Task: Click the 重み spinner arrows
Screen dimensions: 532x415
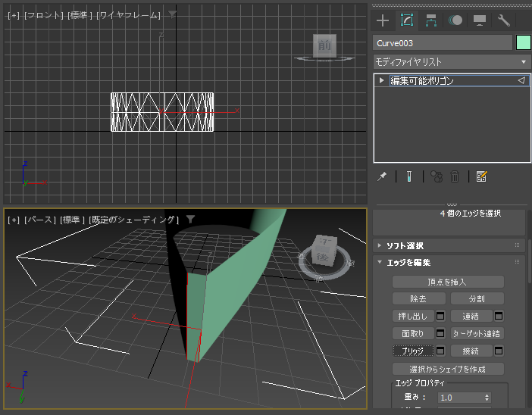Action: (x=487, y=398)
